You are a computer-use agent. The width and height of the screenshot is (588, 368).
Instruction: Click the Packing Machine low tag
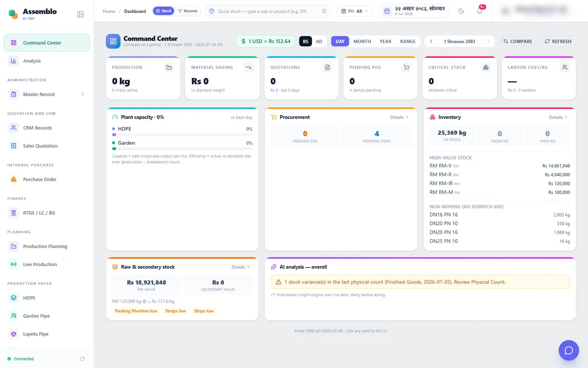click(136, 311)
